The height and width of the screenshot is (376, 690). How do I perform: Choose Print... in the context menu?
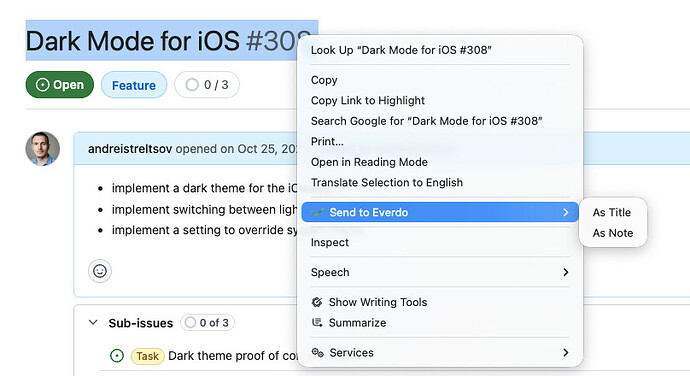440,141
